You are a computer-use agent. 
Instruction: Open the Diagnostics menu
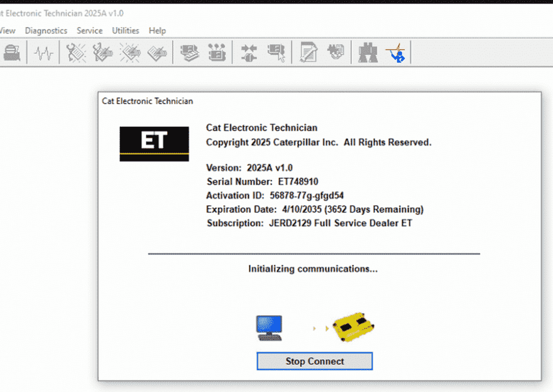point(46,30)
